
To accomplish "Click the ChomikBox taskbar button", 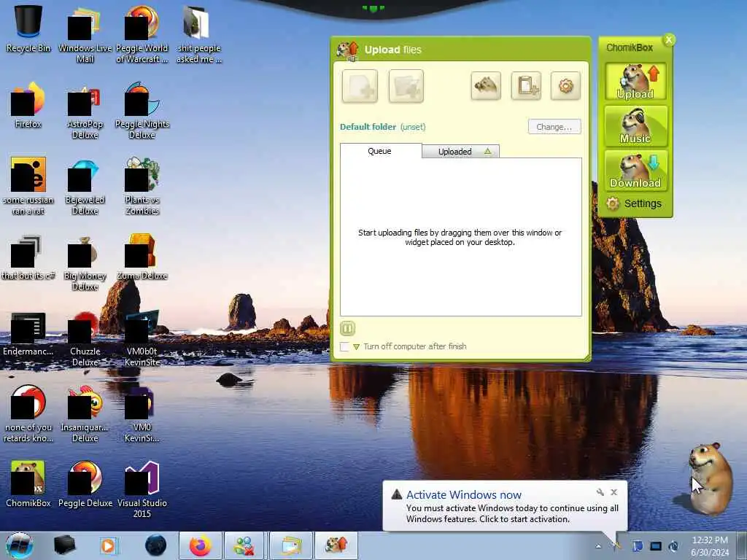I will [x=336, y=545].
